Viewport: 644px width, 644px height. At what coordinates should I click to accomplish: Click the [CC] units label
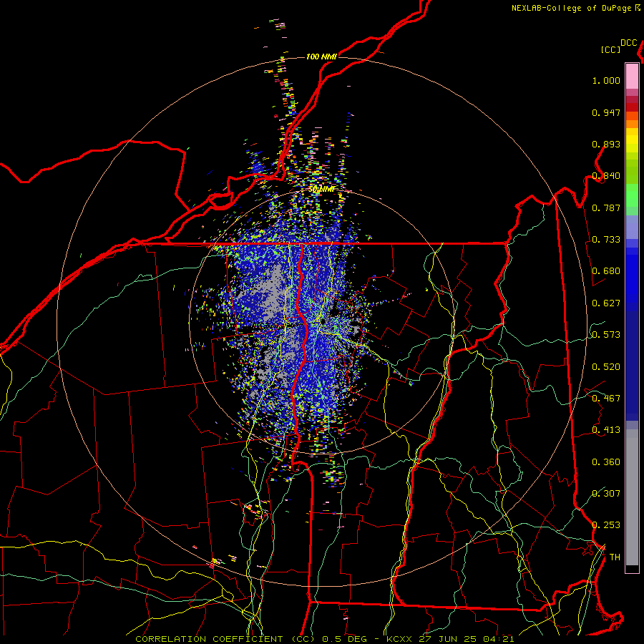[610, 49]
